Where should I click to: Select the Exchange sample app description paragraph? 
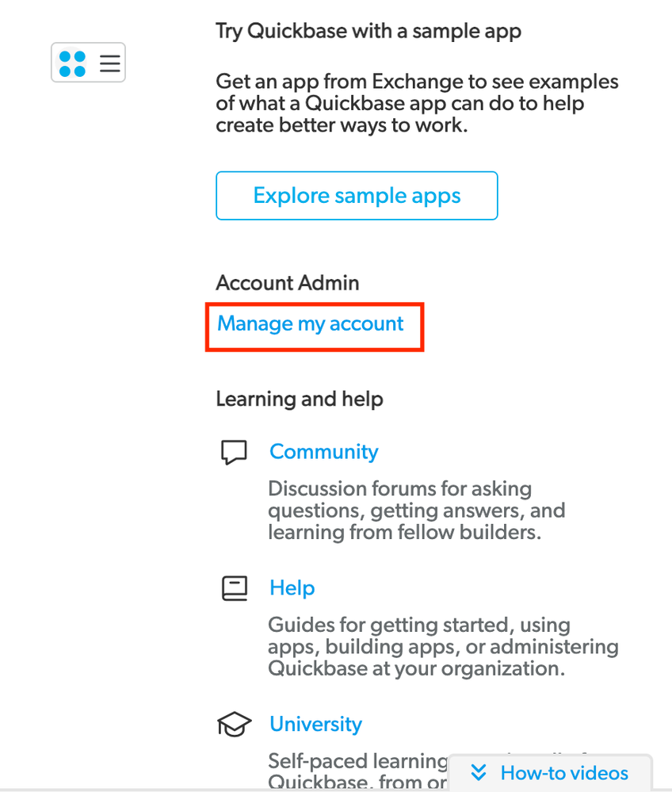tap(417, 104)
